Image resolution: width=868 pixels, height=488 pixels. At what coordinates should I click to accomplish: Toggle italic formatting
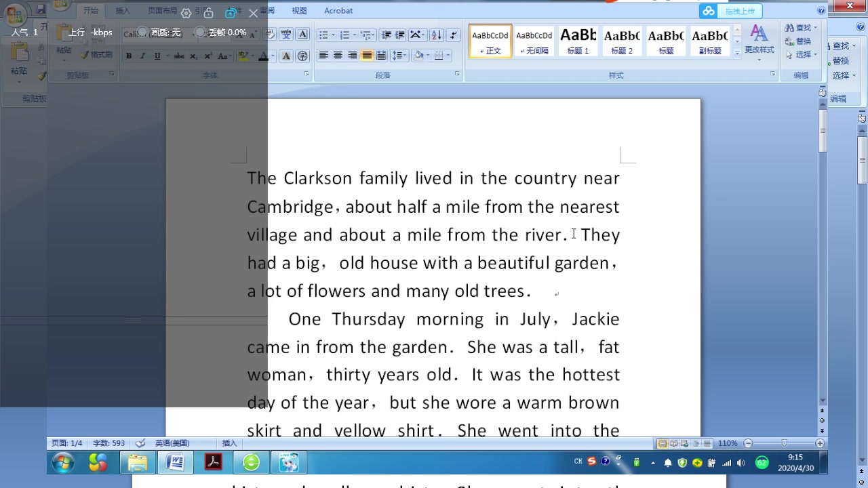coord(143,56)
